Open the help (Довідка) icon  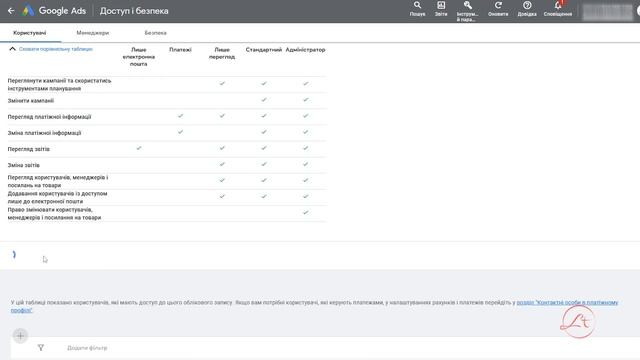tap(527, 9)
